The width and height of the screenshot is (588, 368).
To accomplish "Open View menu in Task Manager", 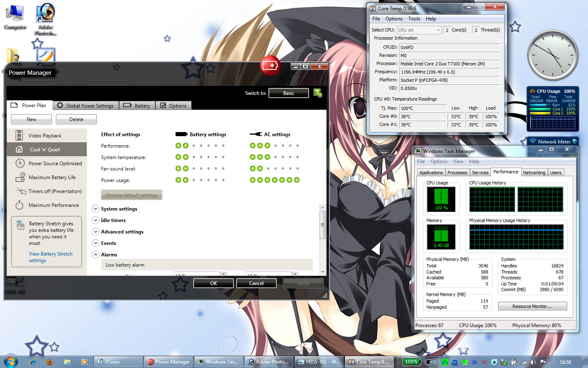I will (x=458, y=162).
